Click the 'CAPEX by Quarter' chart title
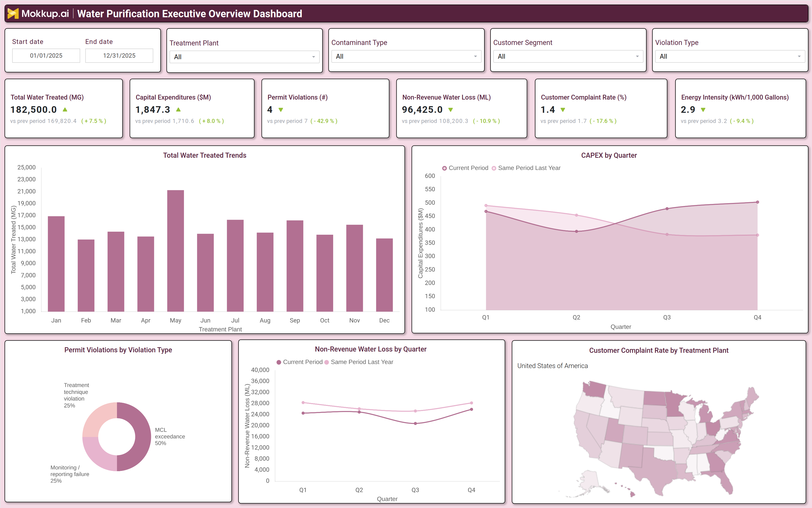 [609, 155]
